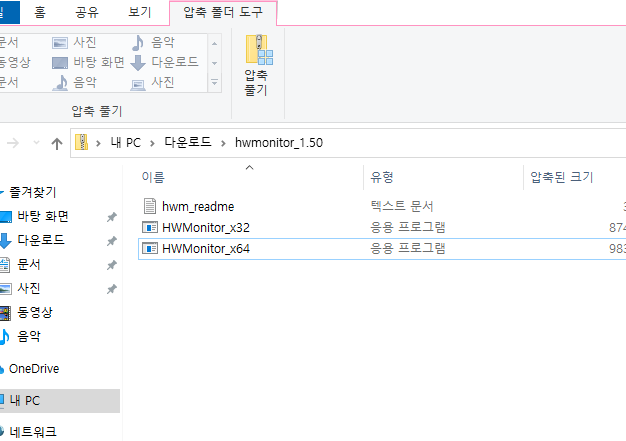Expand the extract destinations gallery

pyautogui.click(x=214, y=83)
